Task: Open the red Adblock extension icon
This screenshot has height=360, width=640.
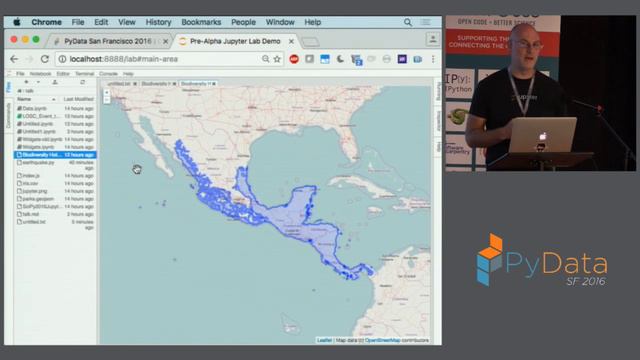Action: (x=294, y=59)
